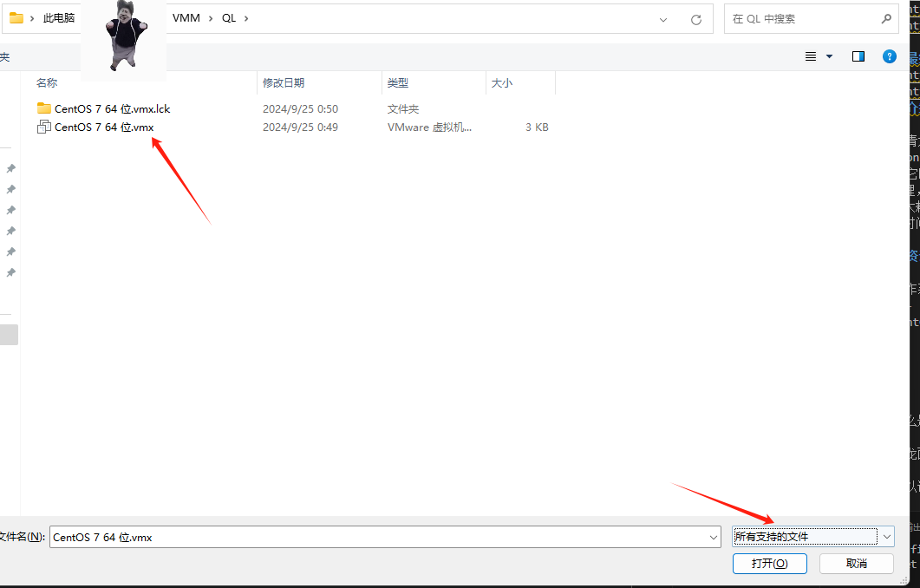Expand the 文件名 combo box dropdown arrow
The image size is (920, 588).
712,537
